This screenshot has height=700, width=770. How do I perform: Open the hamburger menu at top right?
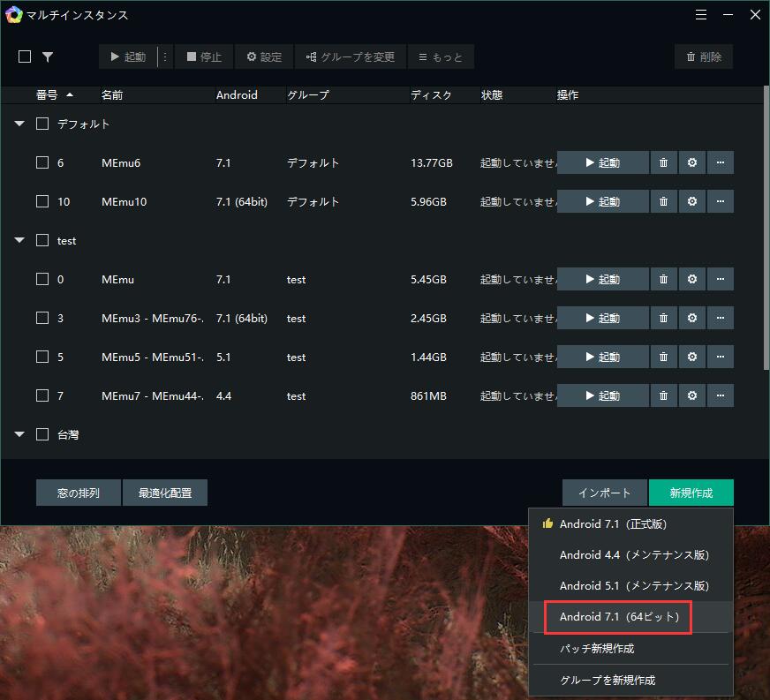701,14
